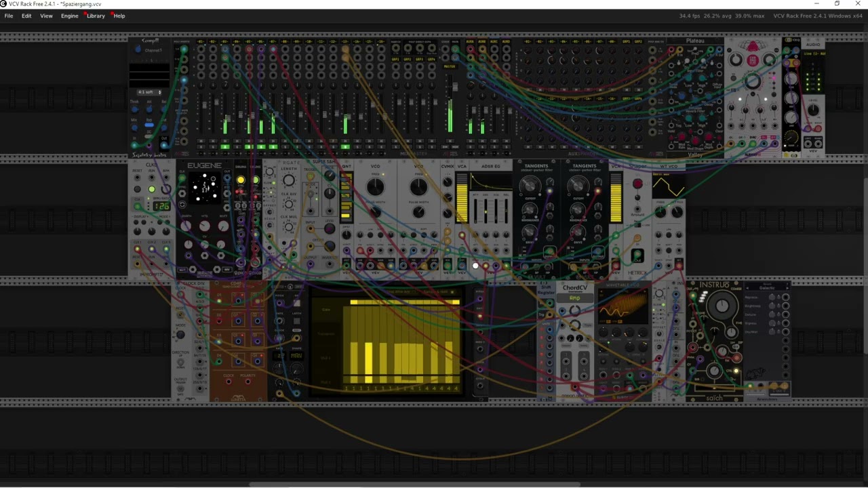Open the File menu
This screenshot has width=868, height=488.
(x=9, y=16)
